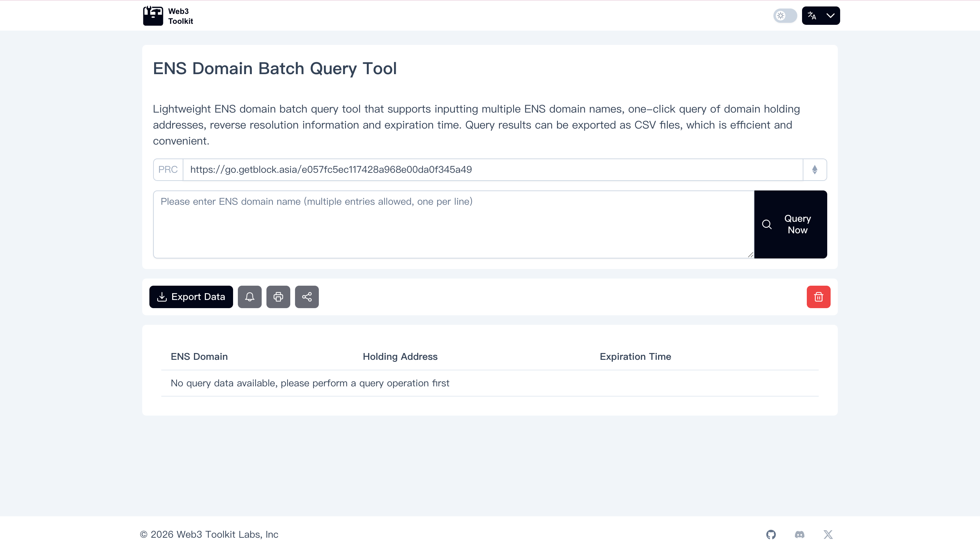Screen dimensions: 980x553
Task: Open the X (Twitter) footer link
Action: click(x=828, y=534)
